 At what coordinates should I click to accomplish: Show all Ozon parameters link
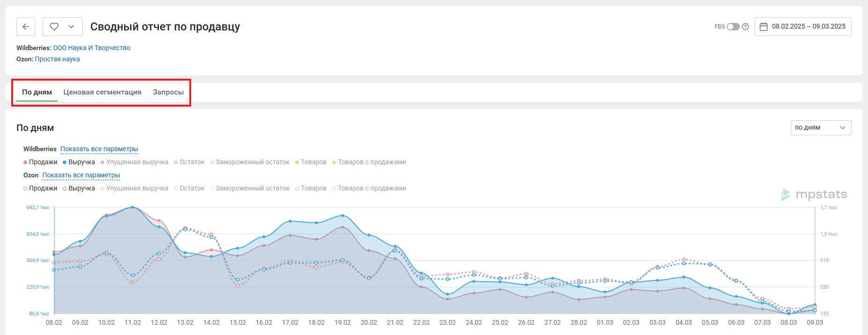[x=81, y=175]
